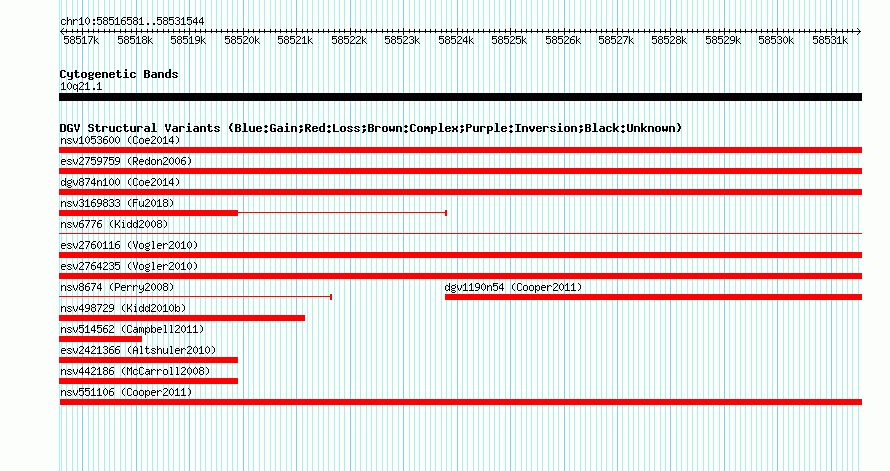This screenshot has height=471, width=890.
Task: Click the 10q21.1 band label
Action: tap(81, 86)
